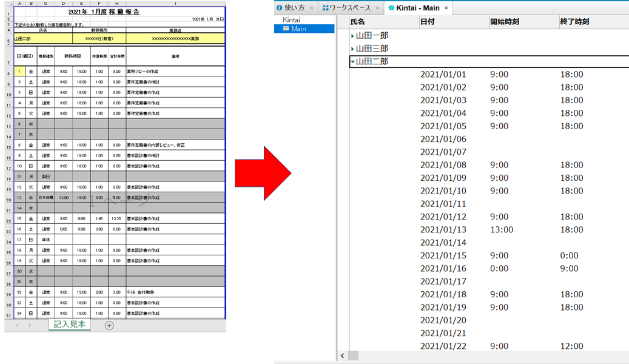Select date cell 2021/01/11
The image size is (629, 364).
(x=443, y=203)
